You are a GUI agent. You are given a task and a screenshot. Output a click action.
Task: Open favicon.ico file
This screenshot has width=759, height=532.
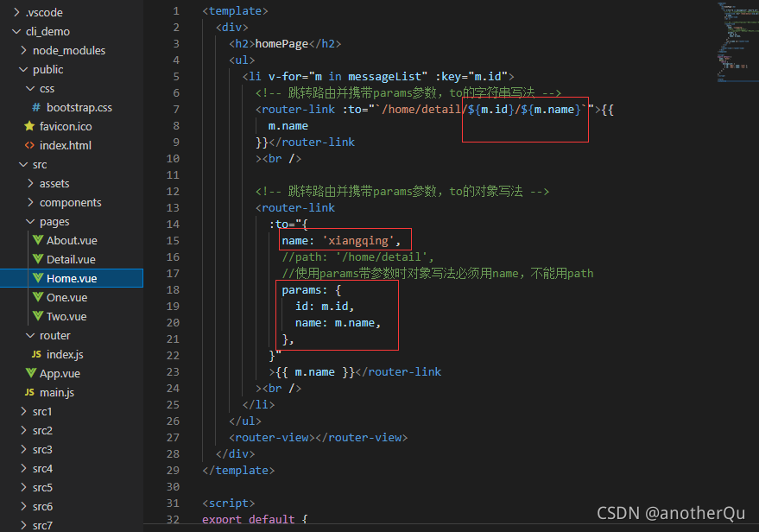66,126
